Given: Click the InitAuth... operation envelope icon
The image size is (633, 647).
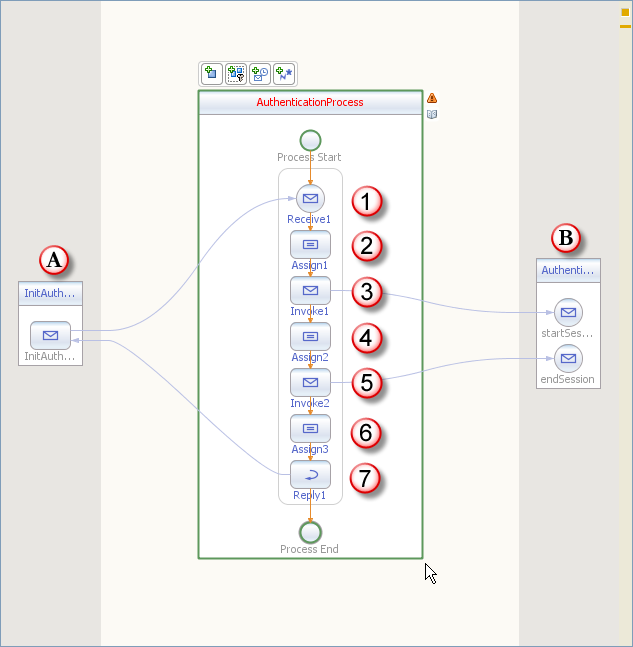Looking at the screenshot, I should coord(50,335).
